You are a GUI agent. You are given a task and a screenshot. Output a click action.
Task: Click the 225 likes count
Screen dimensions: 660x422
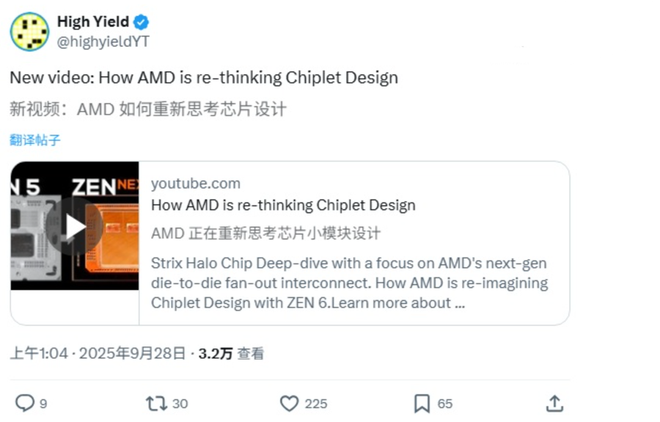pos(316,403)
